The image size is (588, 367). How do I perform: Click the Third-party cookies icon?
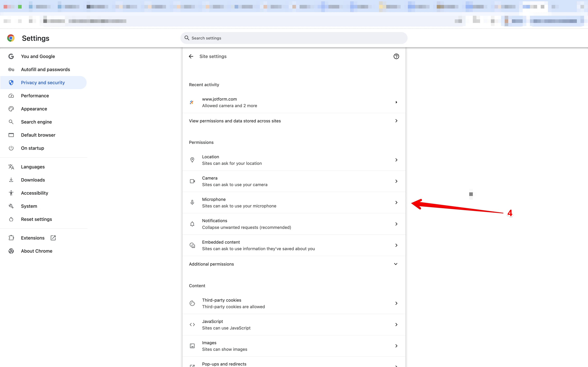pos(192,303)
